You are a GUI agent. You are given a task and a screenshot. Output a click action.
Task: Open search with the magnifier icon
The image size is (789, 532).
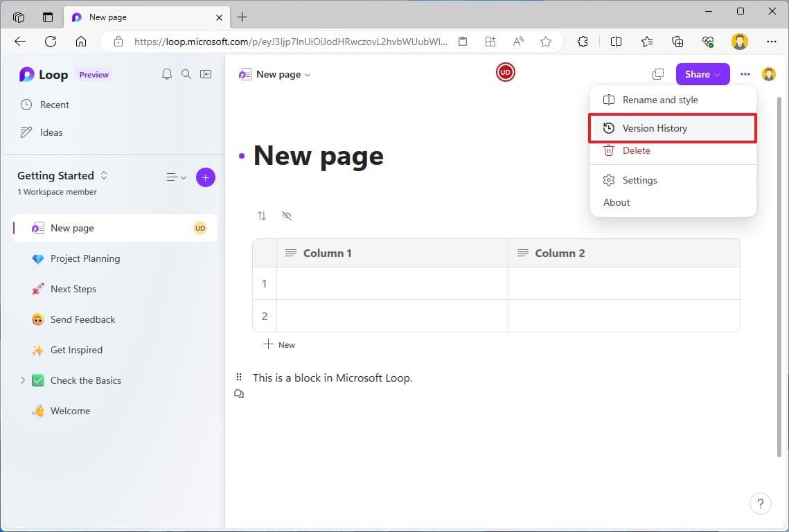click(186, 74)
